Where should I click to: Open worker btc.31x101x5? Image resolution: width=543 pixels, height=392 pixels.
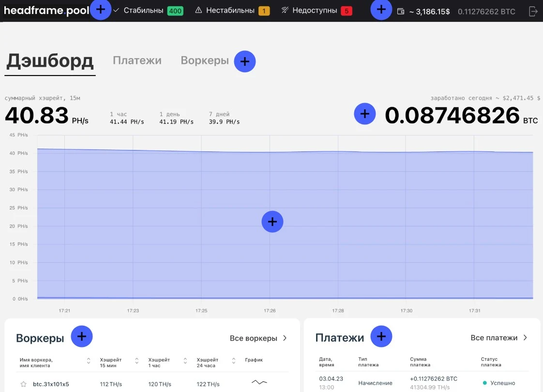click(x=51, y=384)
